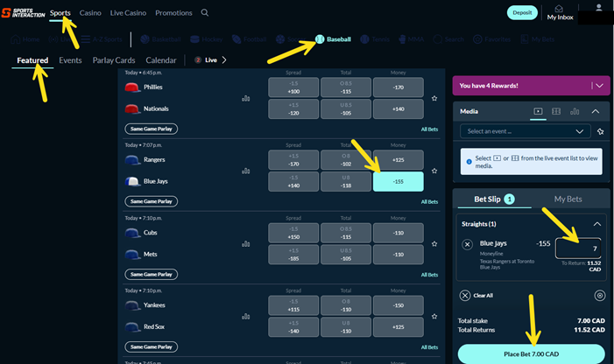Open My Bets in the sports icon bar
The height and width of the screenshot is (364, 614).
(x=537, y=39)
